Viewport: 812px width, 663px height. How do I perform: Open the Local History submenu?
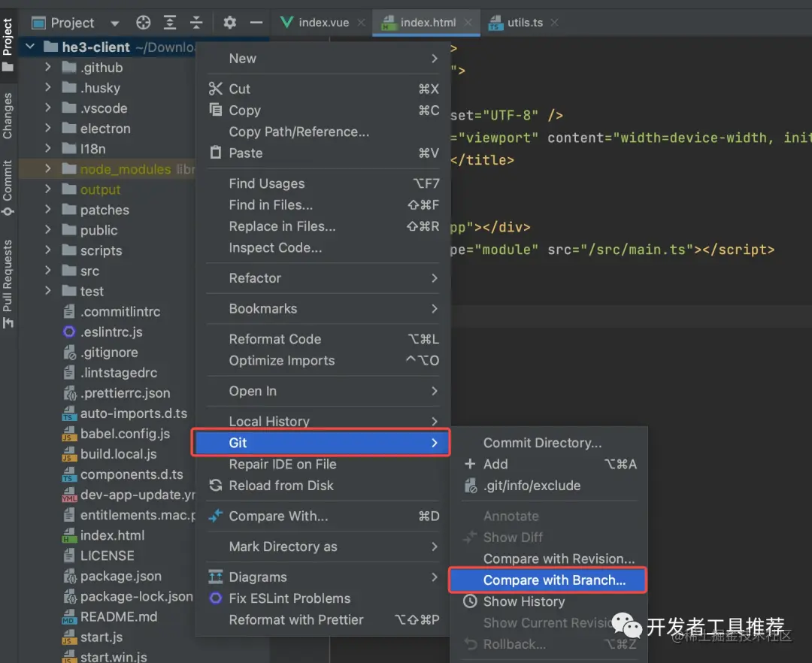pos(323,421)
